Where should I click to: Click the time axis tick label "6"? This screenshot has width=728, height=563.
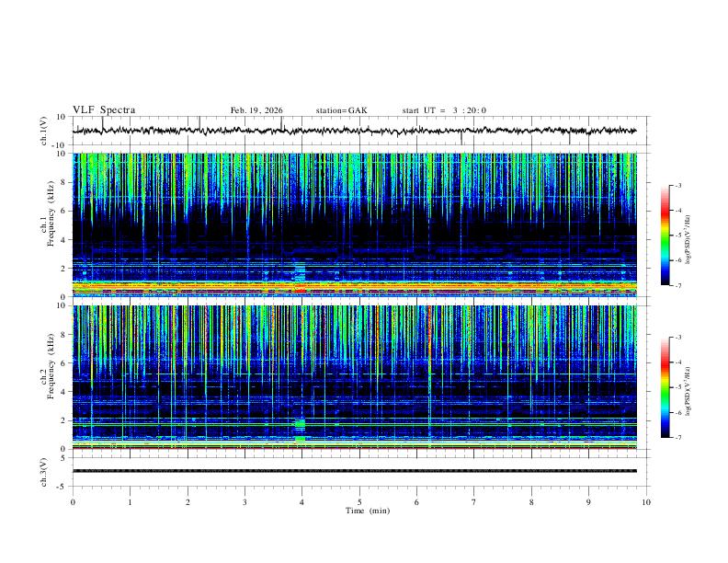coord(416,502)
